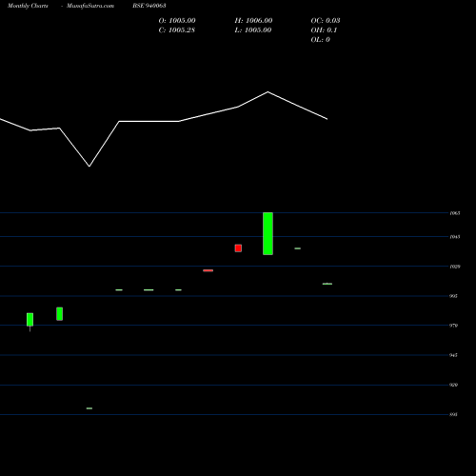Click the OH: 0.1 reading
The width and height of the screenshot is (476, 476).
(x=324, y=30)
